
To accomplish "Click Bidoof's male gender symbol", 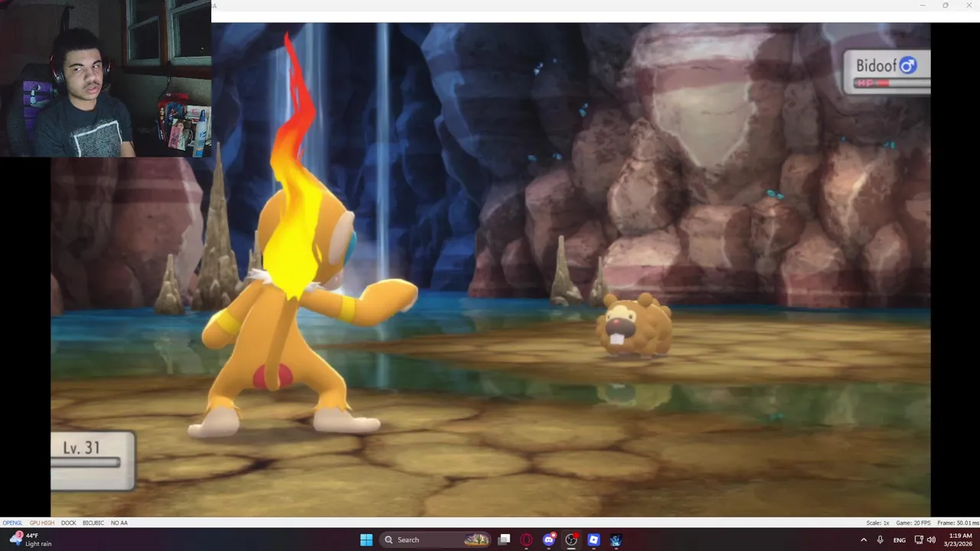I will 908,66.
